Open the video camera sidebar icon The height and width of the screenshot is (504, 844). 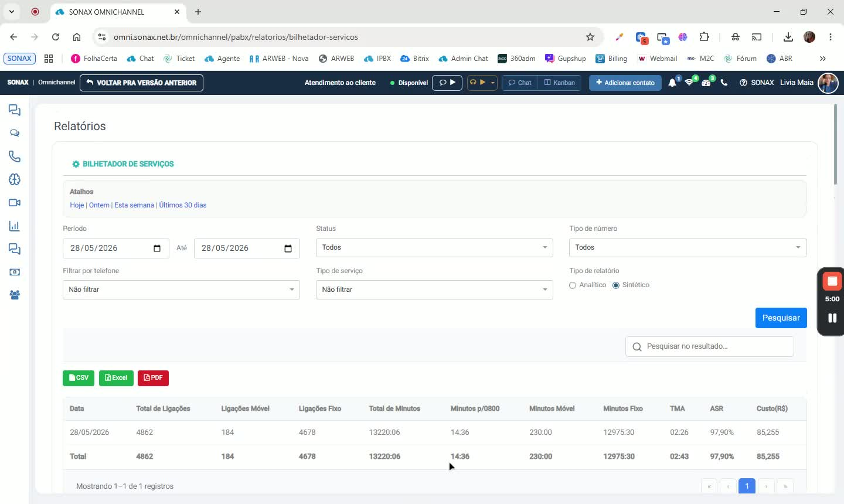pyautogui.click(x=15, y=203)
